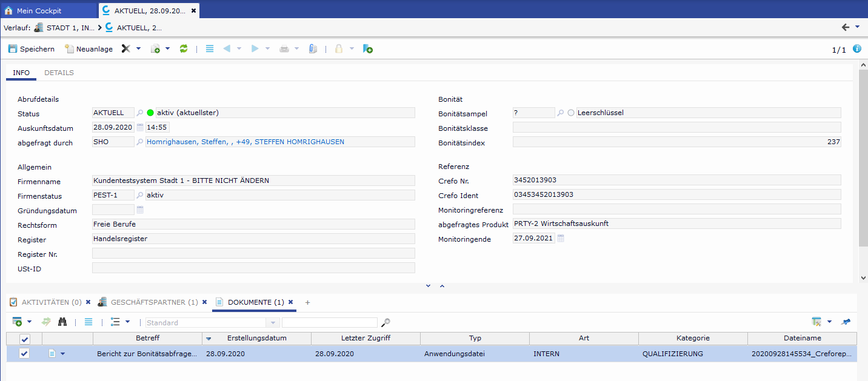Click the search text field in Dokumente toolbar

coord(329,323)
